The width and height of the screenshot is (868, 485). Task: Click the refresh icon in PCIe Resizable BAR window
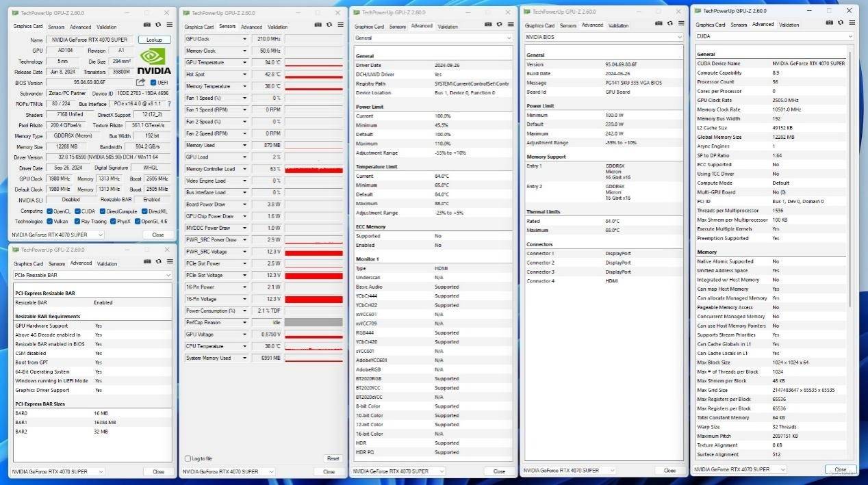(x=158, y=261)
